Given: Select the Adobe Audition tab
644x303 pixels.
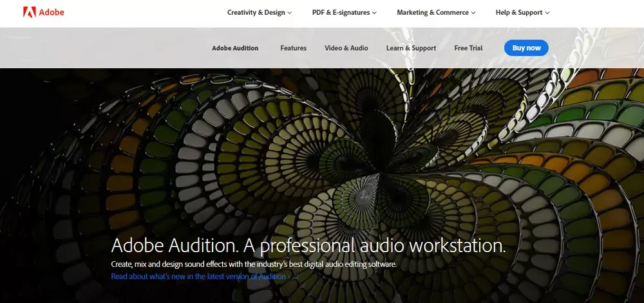Looking at the screenshot, I should (x=235, y=48).
